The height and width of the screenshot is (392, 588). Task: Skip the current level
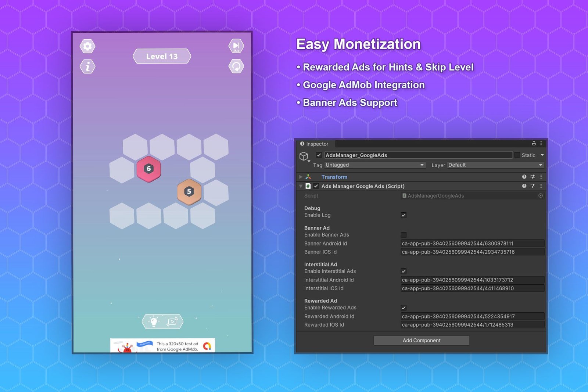236,46
